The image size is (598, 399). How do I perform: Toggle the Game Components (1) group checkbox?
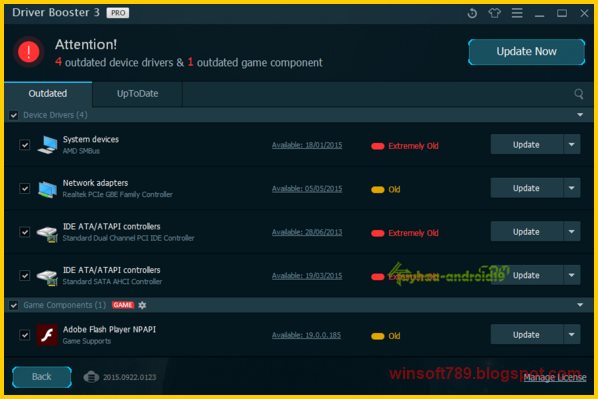tap(14, 305)
